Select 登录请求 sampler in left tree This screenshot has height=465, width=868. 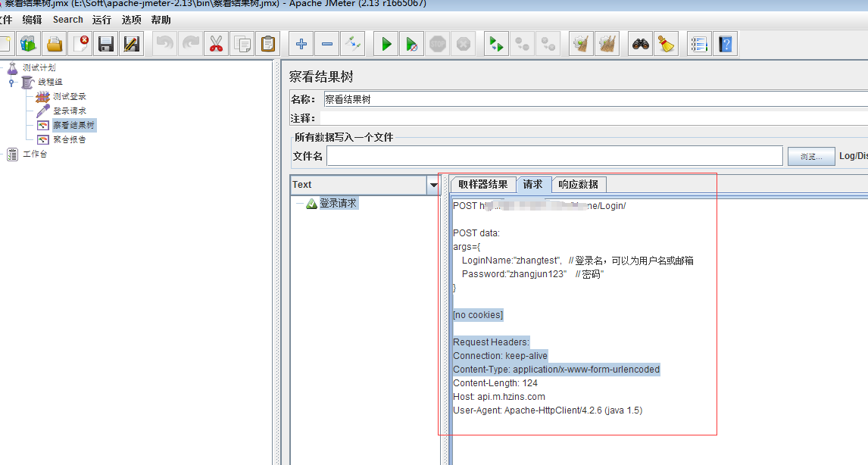pyautogui.click(x=69, y=111)
